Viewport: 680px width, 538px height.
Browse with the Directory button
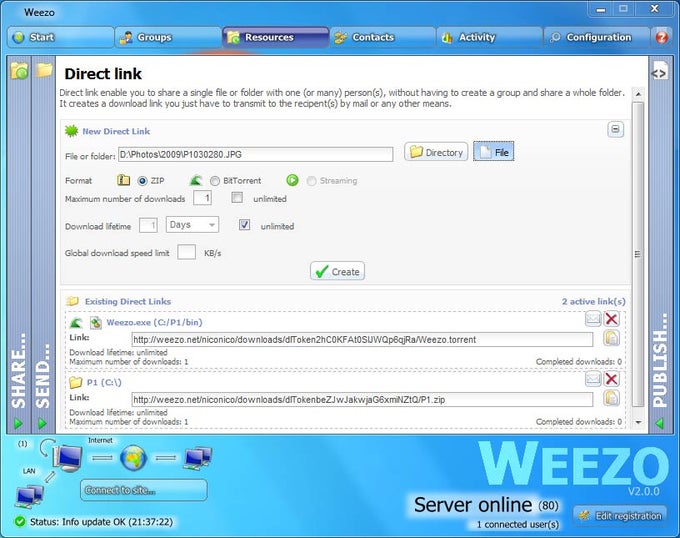tap(436, 152)
